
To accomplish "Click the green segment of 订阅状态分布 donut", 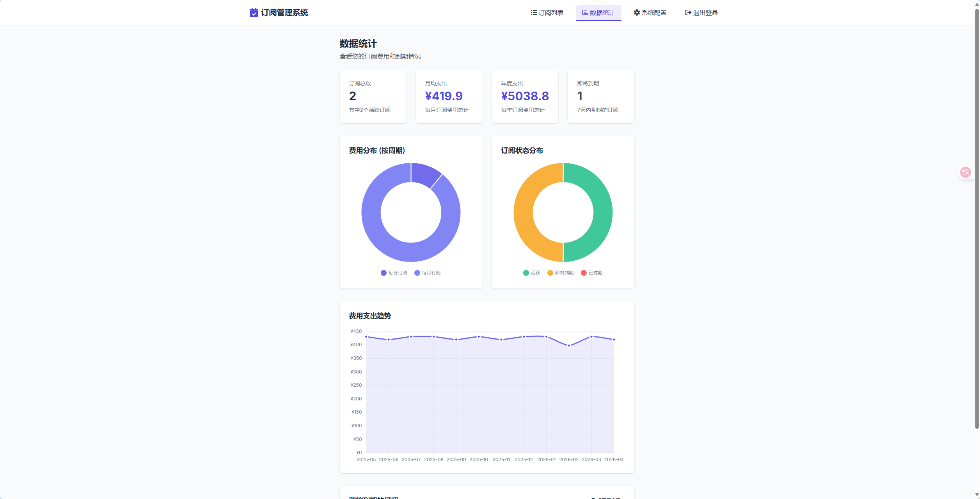I will coord(603,212).
